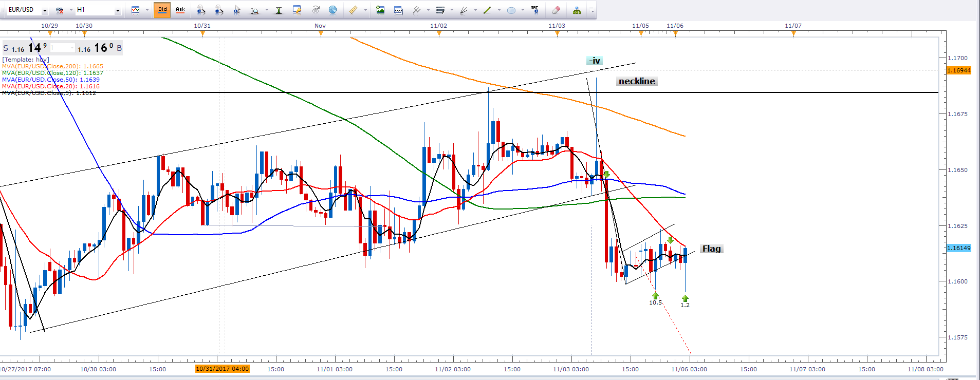The width and height of the screenshot is (980, 380).
Task: Click the neckline text label on chart
Action: (x=636, y=81)
